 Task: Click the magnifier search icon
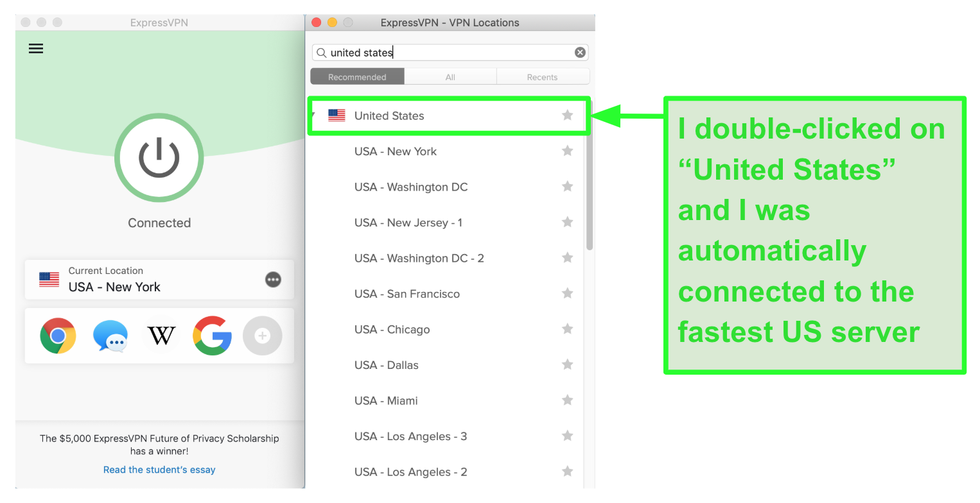point(322,53)
